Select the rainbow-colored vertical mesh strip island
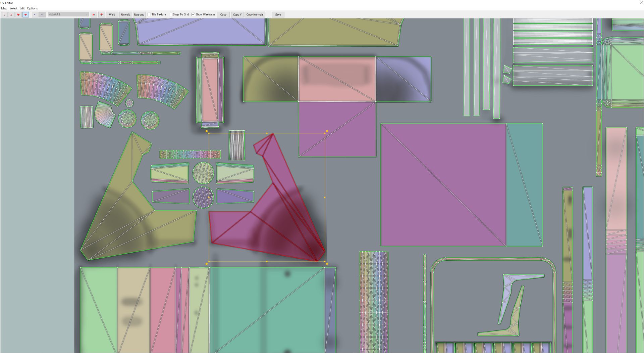 point(374,302)
